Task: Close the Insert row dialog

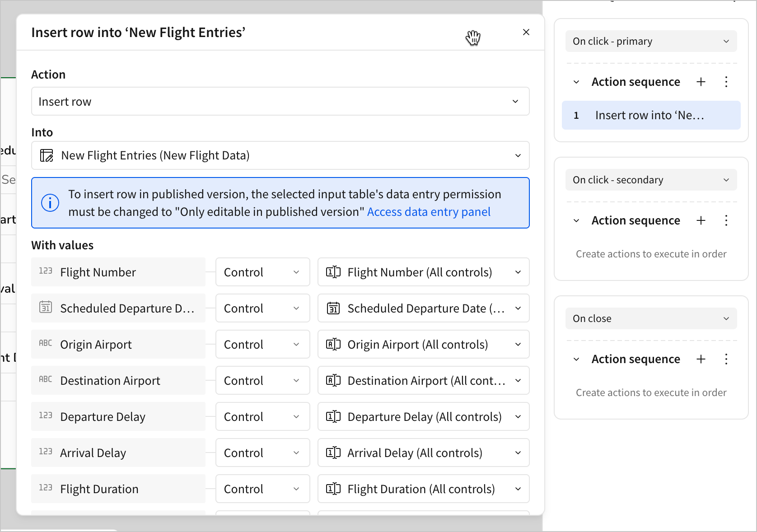Action: (x=526, y=32)
